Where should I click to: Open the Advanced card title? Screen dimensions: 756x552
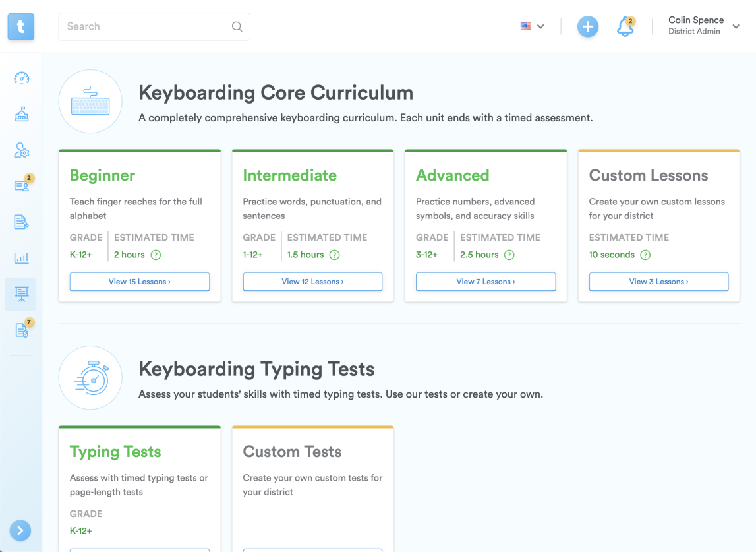(453, 175)
